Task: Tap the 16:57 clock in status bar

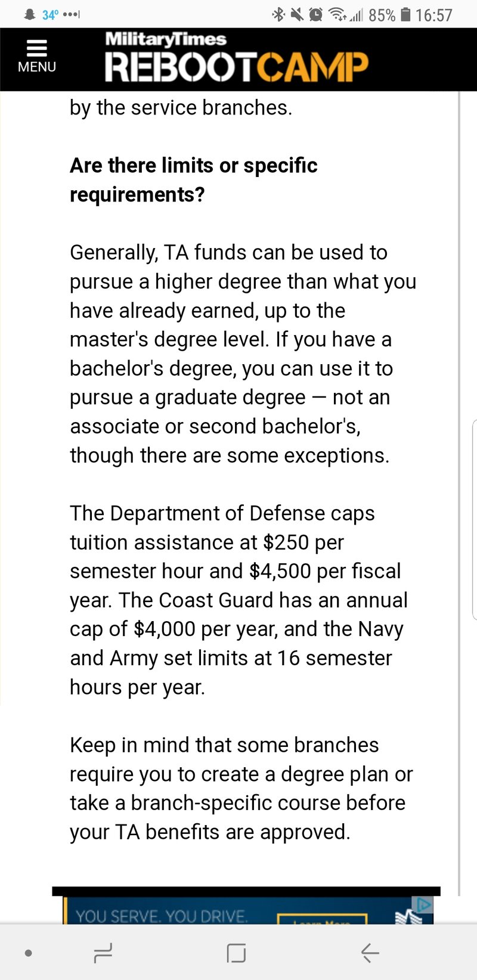Action: click(433, 15)
